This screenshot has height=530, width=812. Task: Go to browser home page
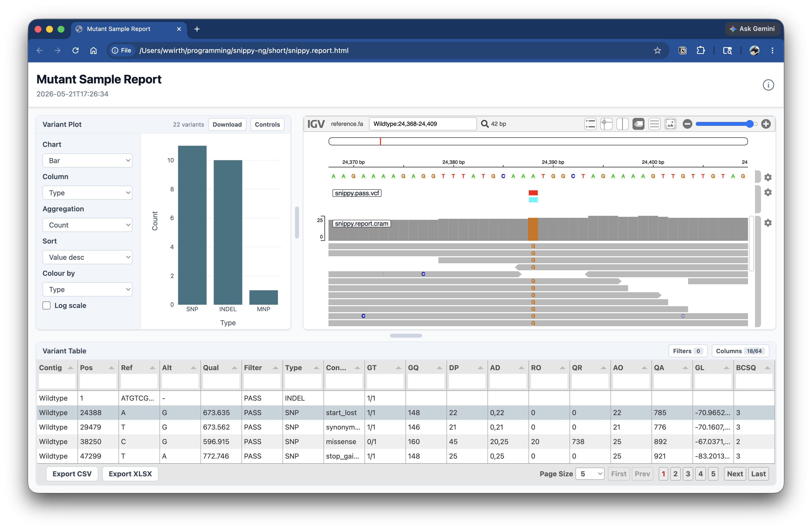(x=93, y=50)
